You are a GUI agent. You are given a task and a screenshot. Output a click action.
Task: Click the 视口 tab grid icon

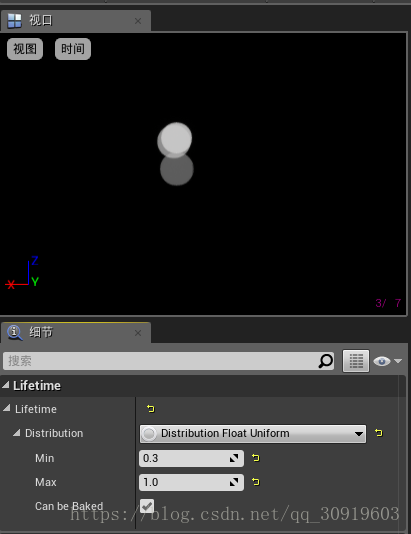[15, 21]
